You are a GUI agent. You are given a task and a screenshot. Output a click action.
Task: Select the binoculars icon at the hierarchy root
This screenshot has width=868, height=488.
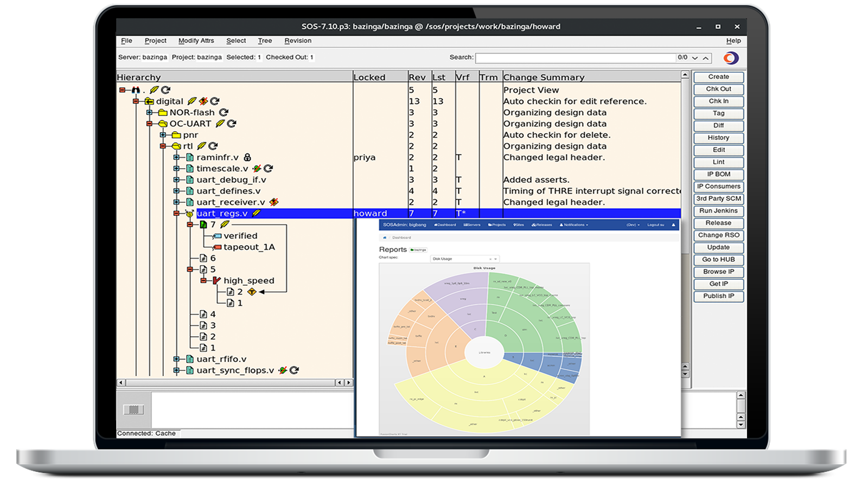(x=136, y=90)
